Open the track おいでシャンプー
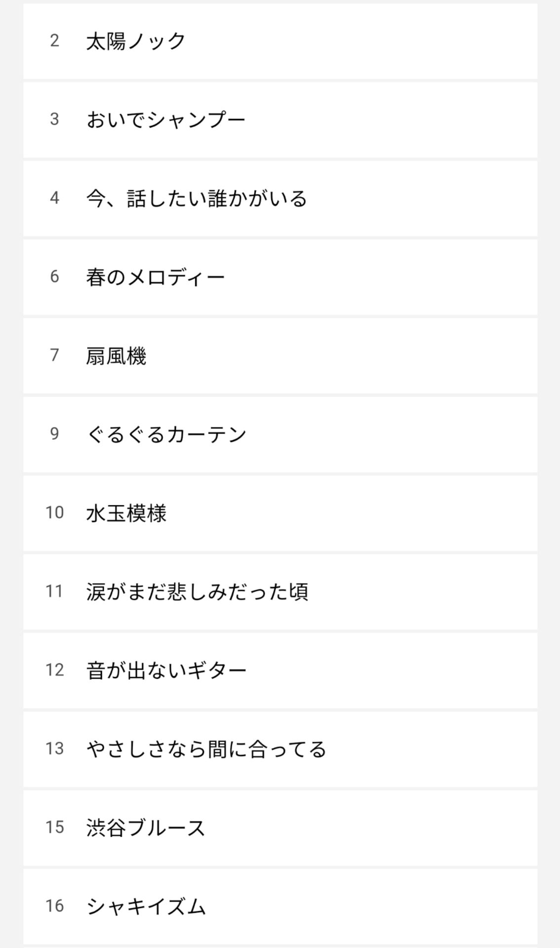The width and height of the screenshot is (560, 948). pos(166,120)
